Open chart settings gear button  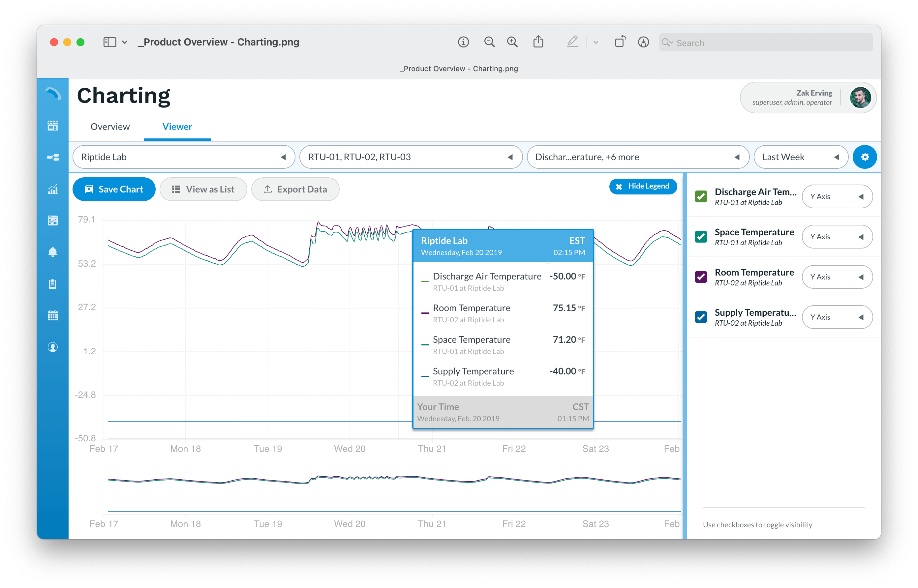(865, 157)
